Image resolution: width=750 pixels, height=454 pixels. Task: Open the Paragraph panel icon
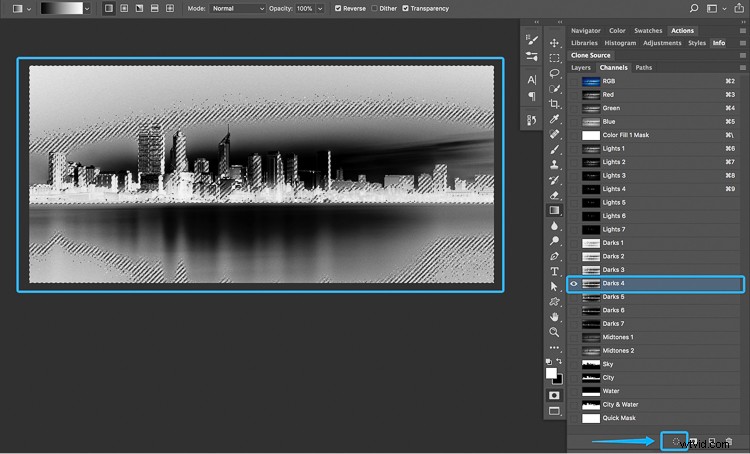click(531, 96)
